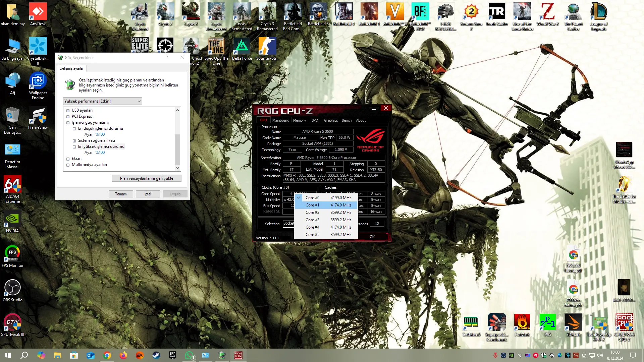
Task: Click the taskbar clock showing 16:00
Action: (x=615, y=355)
